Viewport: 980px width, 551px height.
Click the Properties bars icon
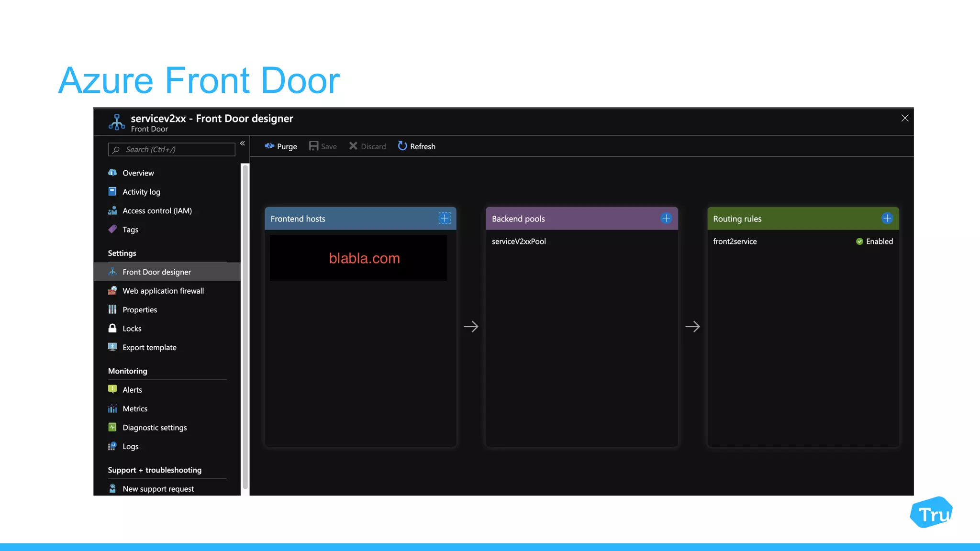click(x=112, y=309)
